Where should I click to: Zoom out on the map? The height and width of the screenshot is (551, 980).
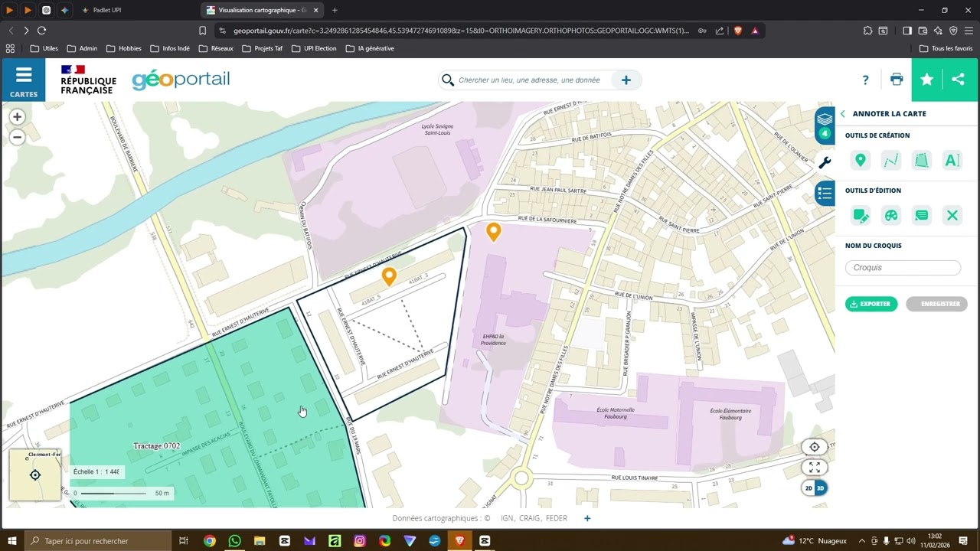[x=17, y=138]
